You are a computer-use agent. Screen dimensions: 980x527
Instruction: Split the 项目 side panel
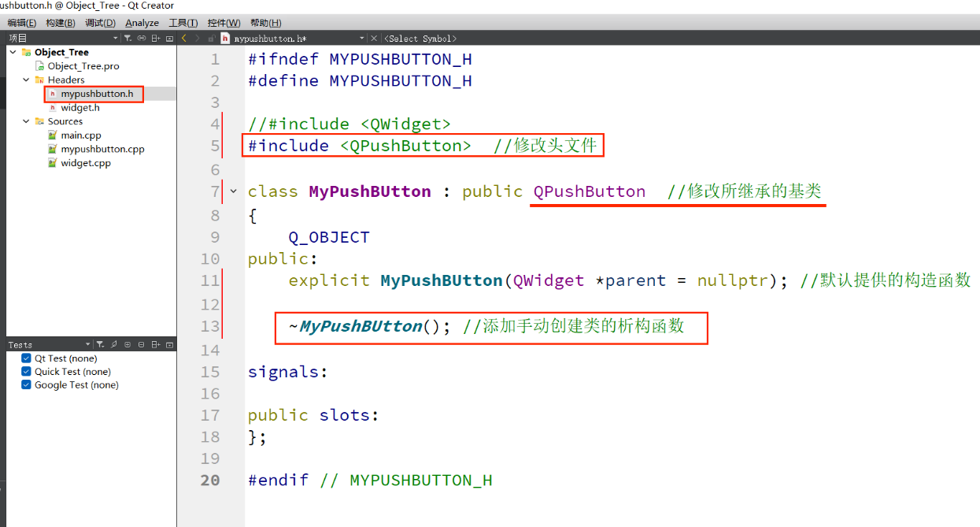pyautogui.click(x=156, y=38)
